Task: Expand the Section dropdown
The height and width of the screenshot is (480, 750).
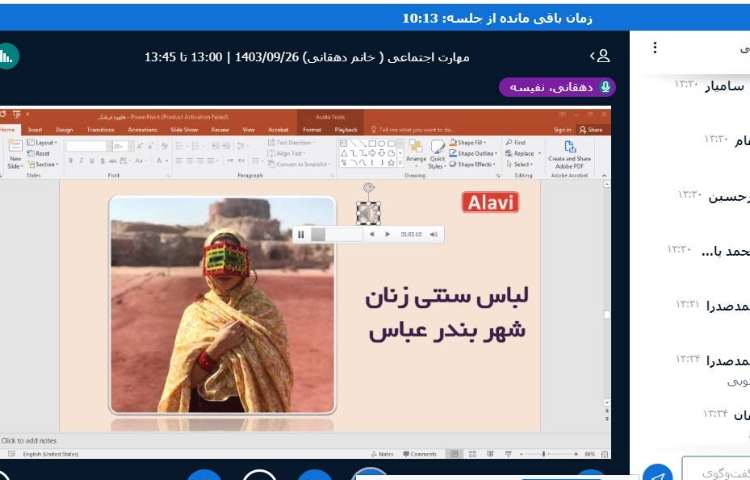Action: click(43, 164)
